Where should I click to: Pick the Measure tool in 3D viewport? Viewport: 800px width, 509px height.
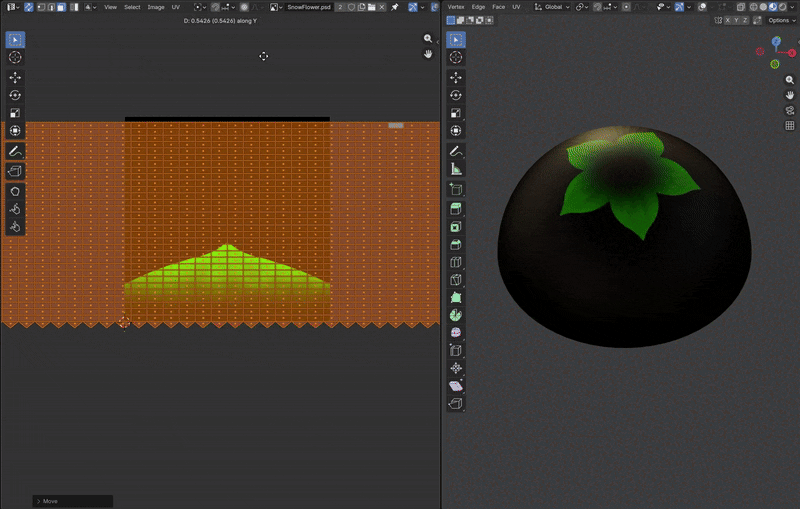pos(456,169)
